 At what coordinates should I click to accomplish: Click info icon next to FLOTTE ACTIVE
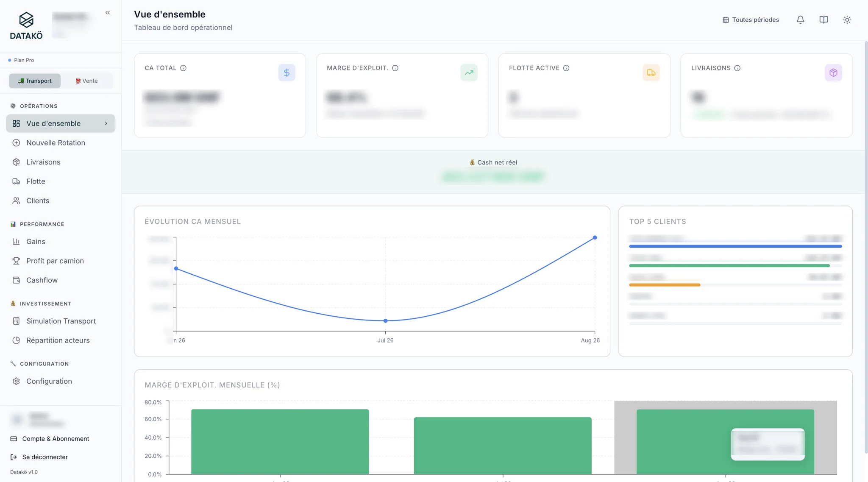coord(566,68)
